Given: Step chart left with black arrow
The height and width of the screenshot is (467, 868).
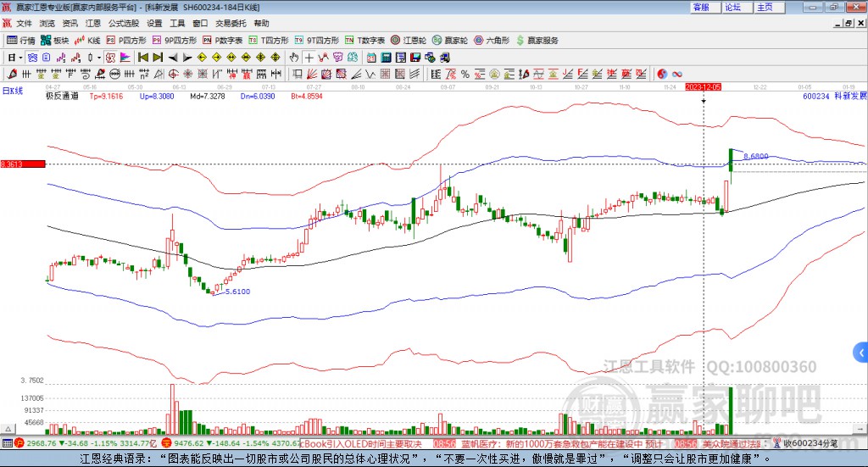Looking at the screenshot, I should click(173, 58).
